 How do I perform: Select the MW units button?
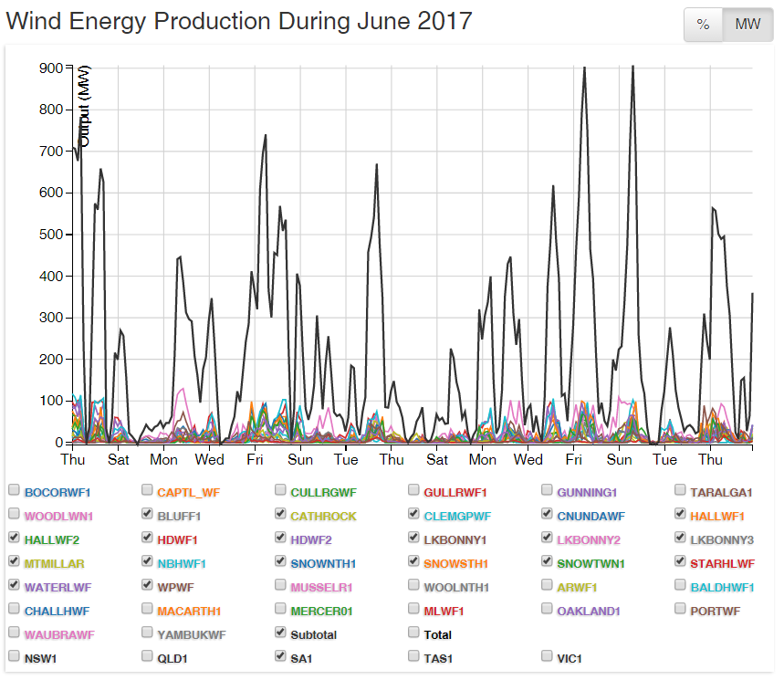click(747, 25)
